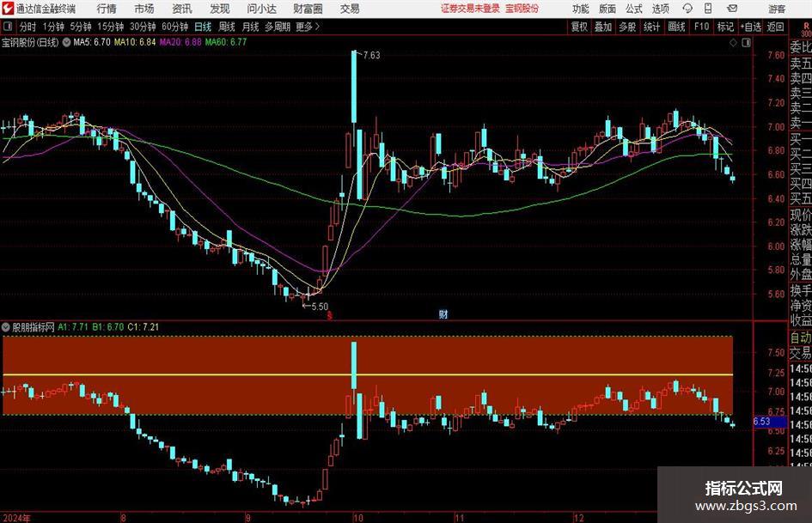
Task: Switch to the 60分钟 period tab
Action: pyautogui.click(x=175, y=27)
